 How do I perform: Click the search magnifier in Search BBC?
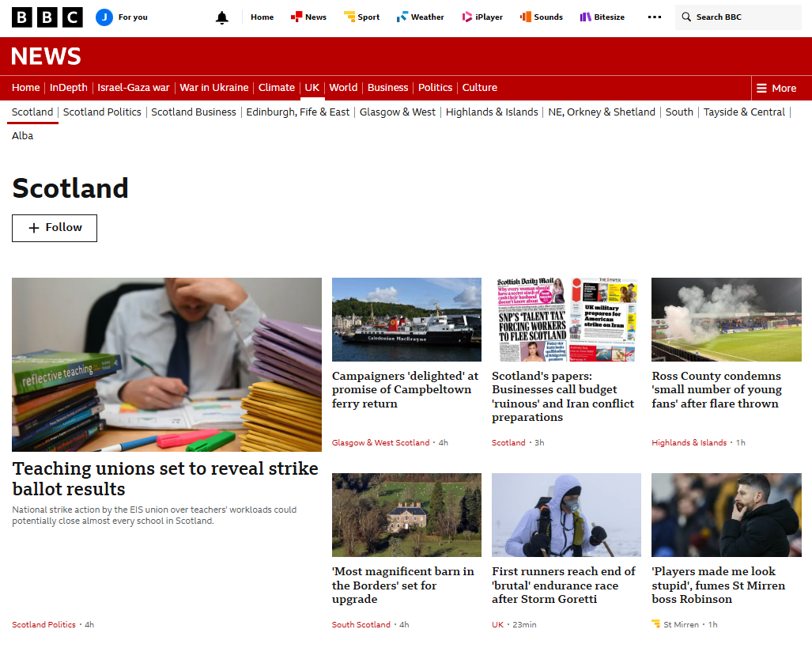pyautogui.click(x=687, y=17)
